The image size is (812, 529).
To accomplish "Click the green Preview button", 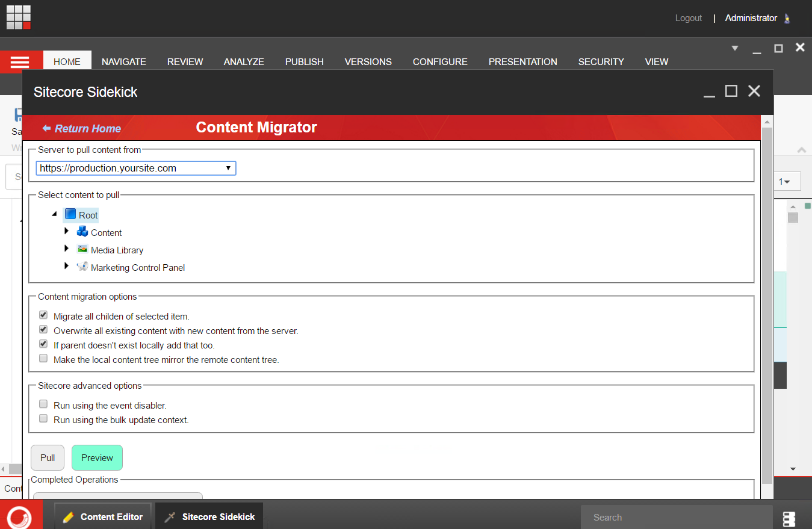I will (x=97, y=457).
